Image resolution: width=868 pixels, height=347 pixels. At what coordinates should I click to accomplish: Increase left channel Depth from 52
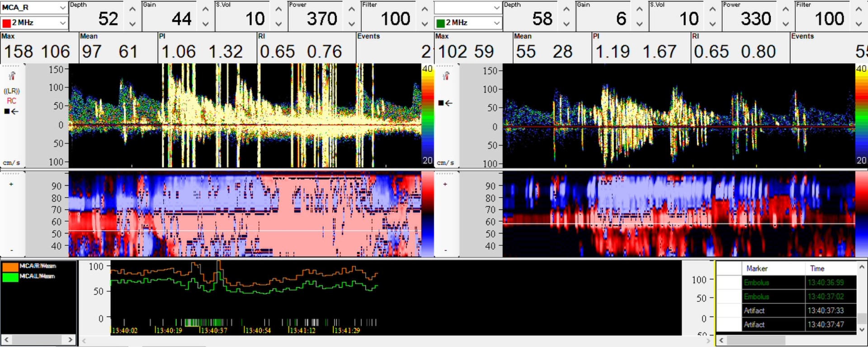[x=132, y=9]
